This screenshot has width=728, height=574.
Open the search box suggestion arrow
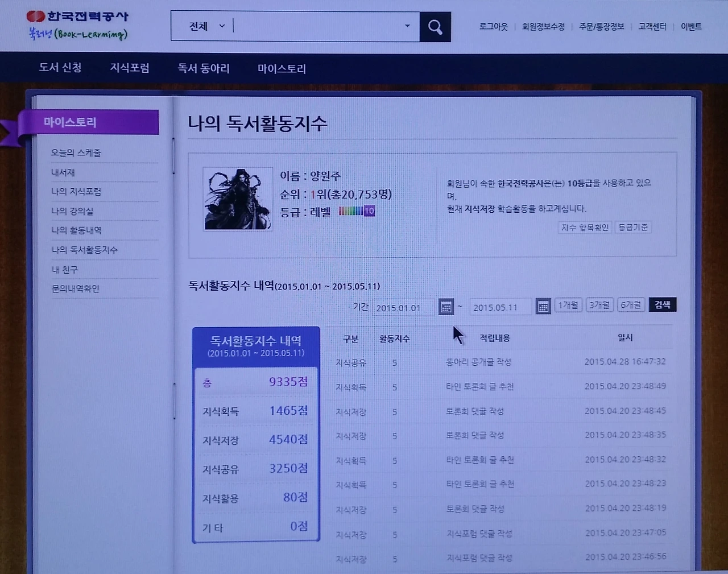[x=407, y=26]
